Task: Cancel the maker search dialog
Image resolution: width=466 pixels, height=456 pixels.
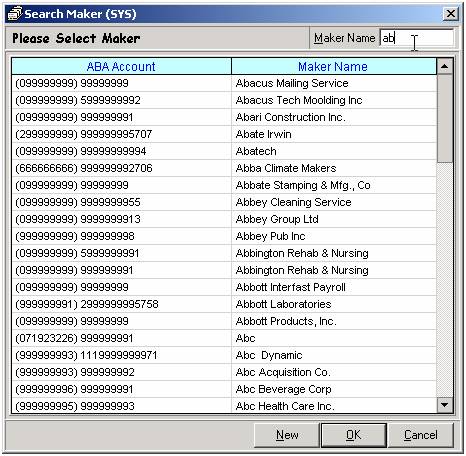Action: coord(421,435)
